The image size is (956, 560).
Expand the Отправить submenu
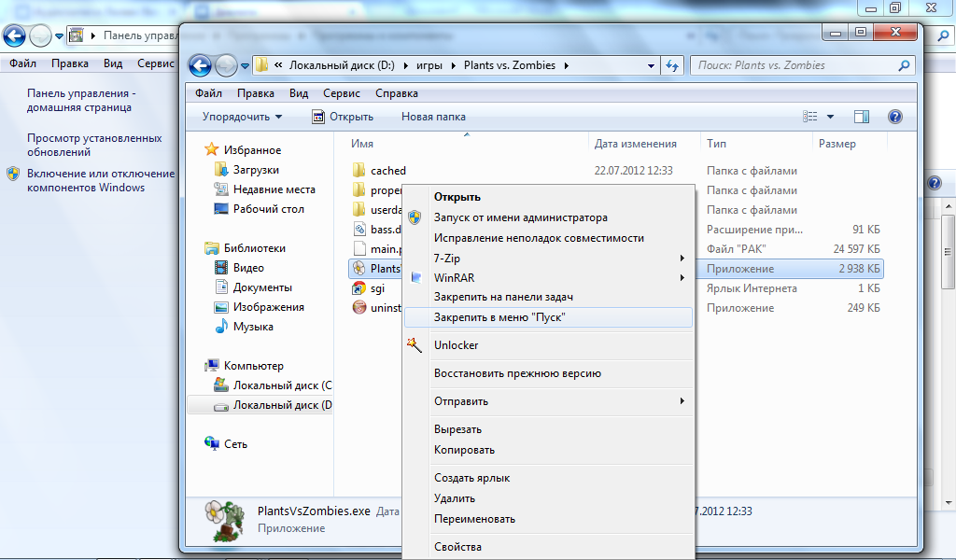[x=682, y=401]
